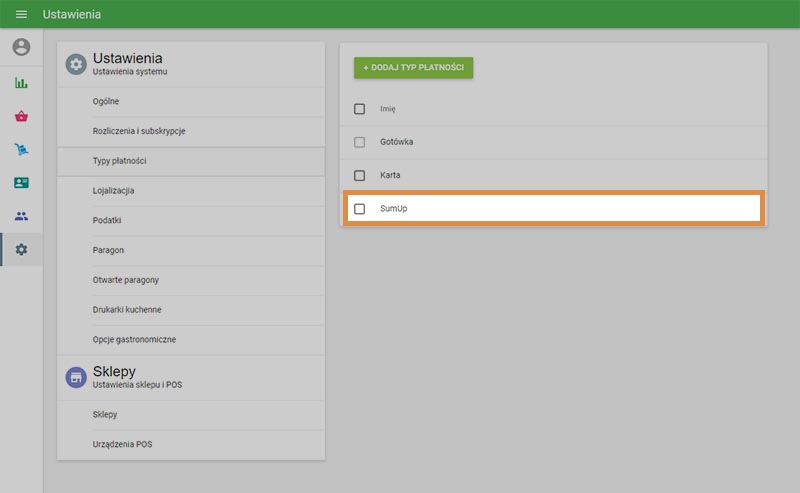Tick the SumUp payment type checkbox
Viewport: 800px width, 493px height.
[x=360, y=209]
